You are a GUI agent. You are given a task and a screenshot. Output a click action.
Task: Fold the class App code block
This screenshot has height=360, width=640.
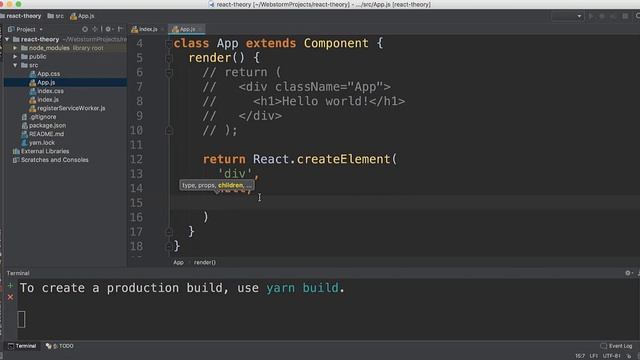(x=169, y=43)
